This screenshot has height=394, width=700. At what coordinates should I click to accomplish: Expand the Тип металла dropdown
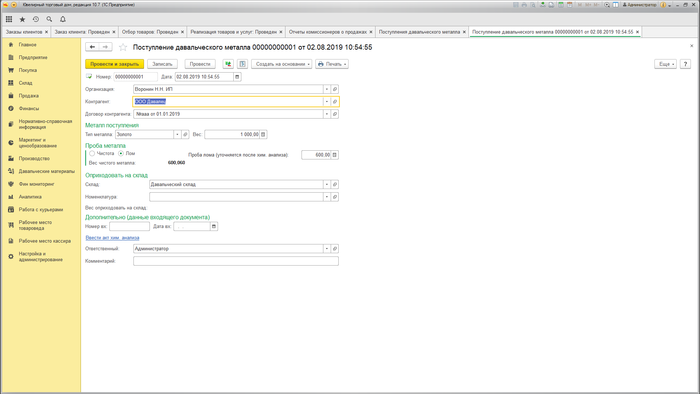[x=177, y=134]
